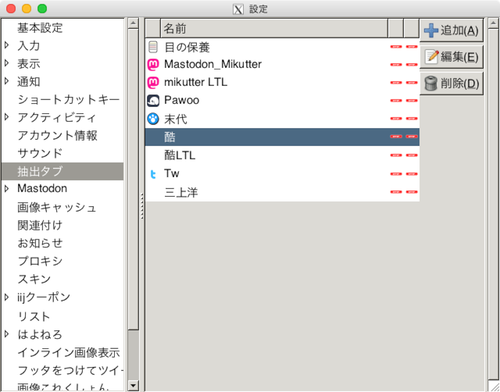Viewport: 500px width, 392px height.
Task: Select the はよねろ category label
Action: coord(40,334)
